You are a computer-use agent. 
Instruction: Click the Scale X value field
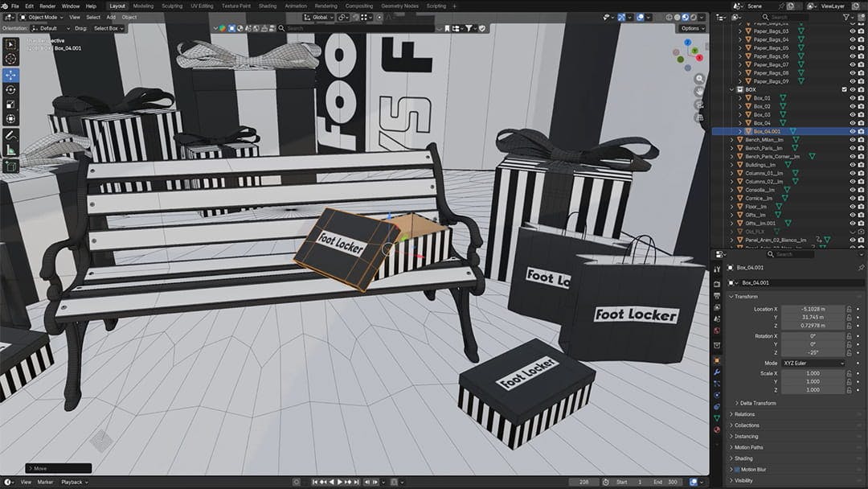812,373
